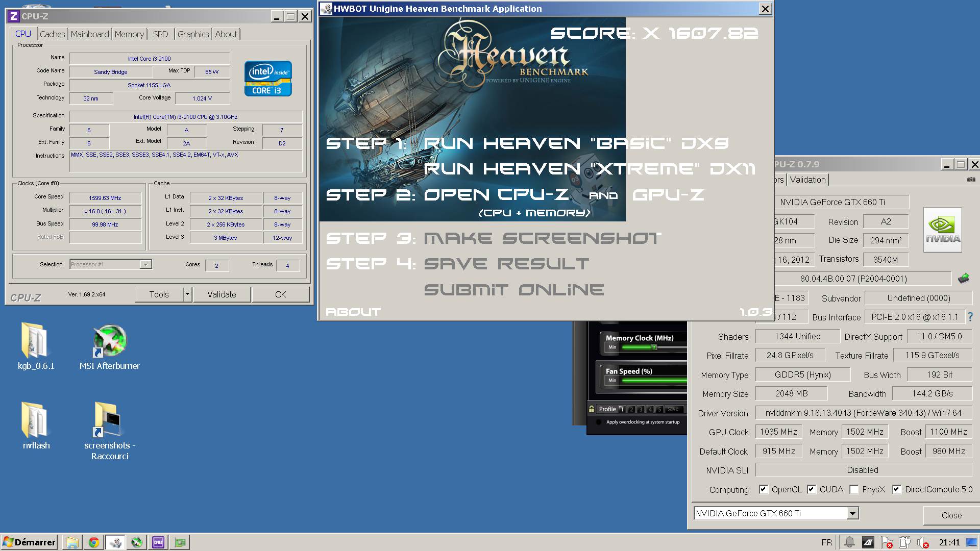980x551 pixels.
Task: Select the MSI Afterburner taskbar button
Action: (x=137, y=542)
